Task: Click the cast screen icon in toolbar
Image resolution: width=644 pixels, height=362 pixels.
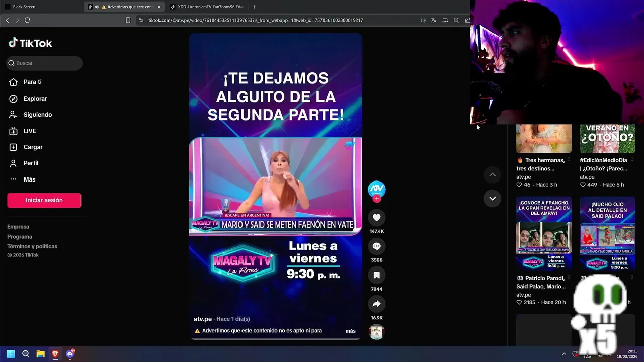Action: point(445,20)
